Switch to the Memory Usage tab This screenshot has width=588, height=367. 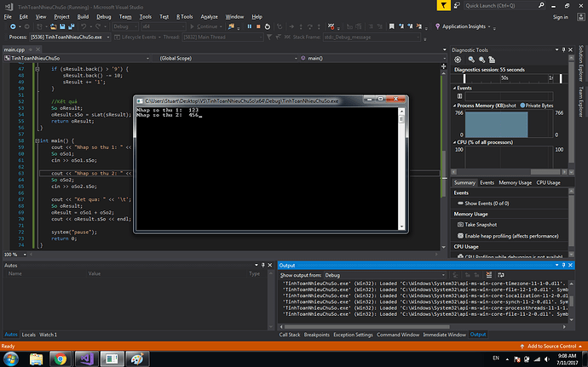(x=515, y=182)
